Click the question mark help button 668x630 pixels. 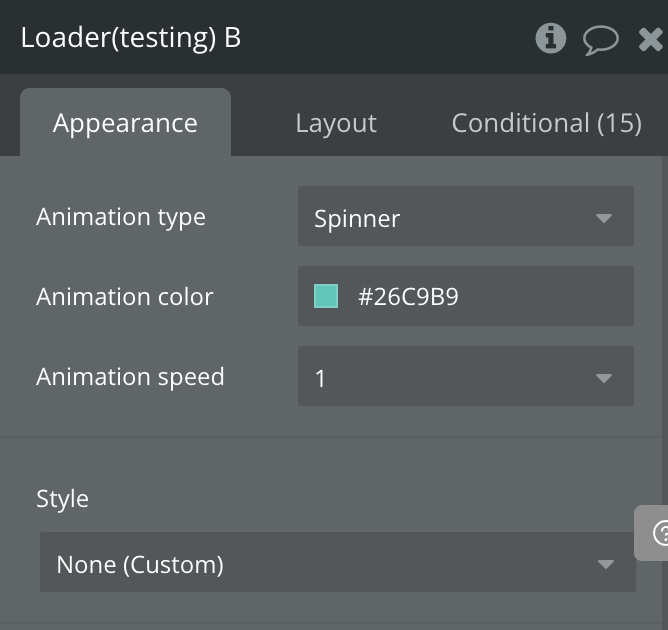(x=658, y=533)
